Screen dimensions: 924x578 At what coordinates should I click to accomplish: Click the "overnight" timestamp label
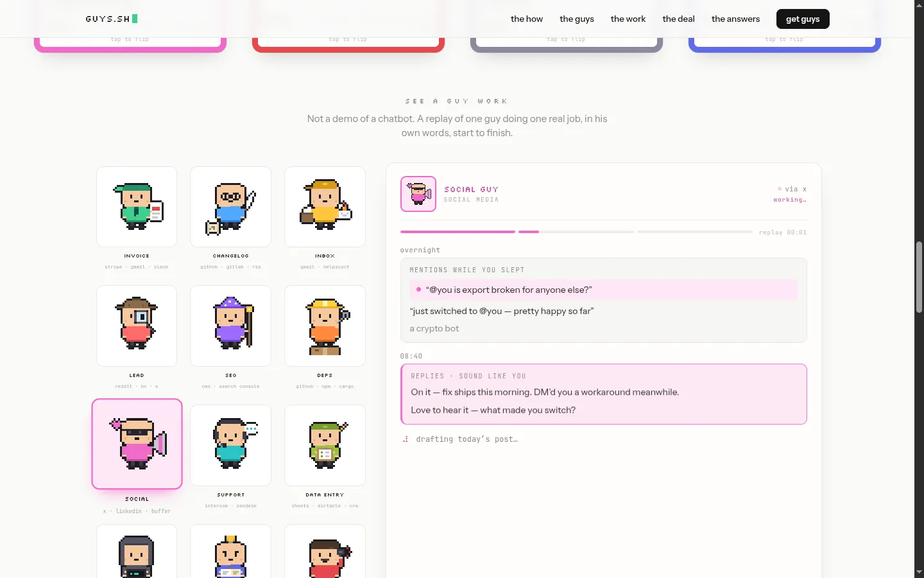click(420, 250)
